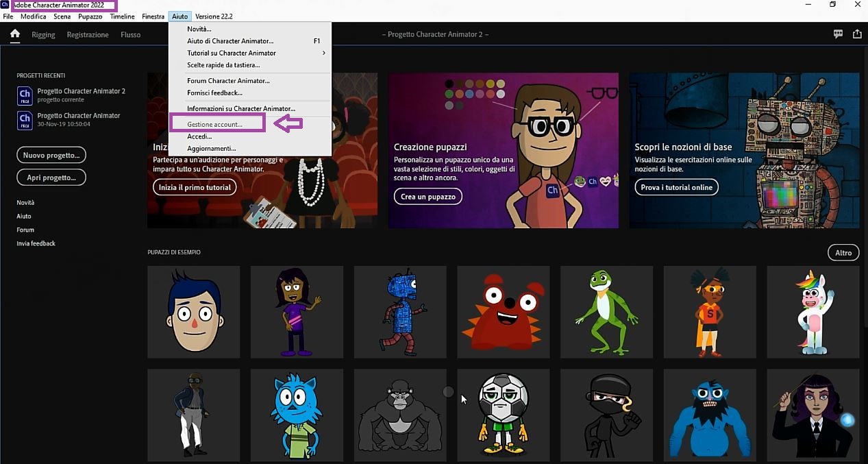Open the File menu

click(8, 16)
